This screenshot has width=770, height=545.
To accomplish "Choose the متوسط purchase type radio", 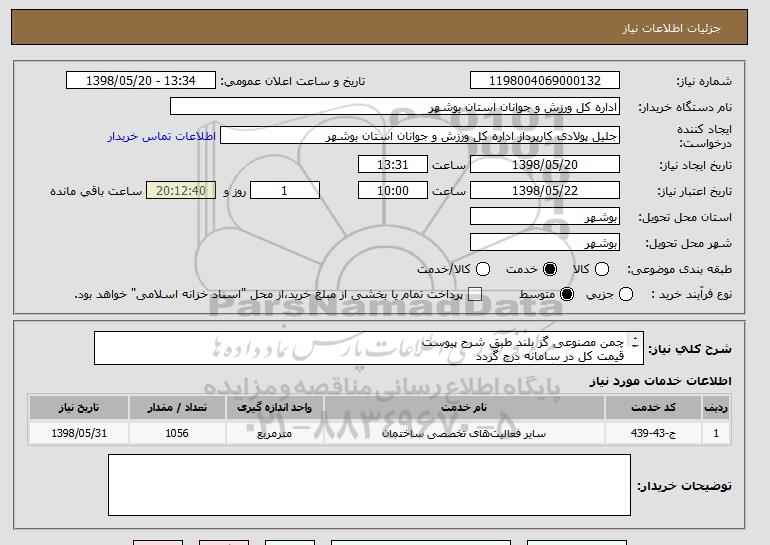I will click(567, 294).
